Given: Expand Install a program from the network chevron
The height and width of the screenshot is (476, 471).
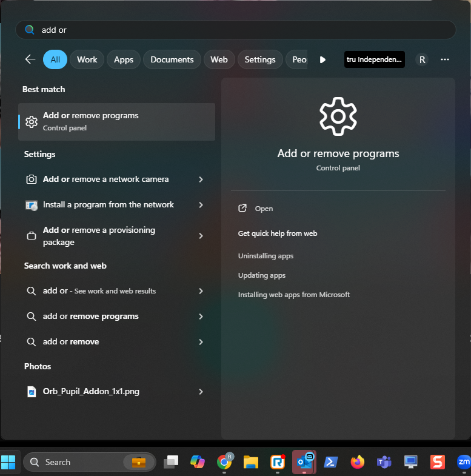Looking at the screenshot, I should pos(201,205).
